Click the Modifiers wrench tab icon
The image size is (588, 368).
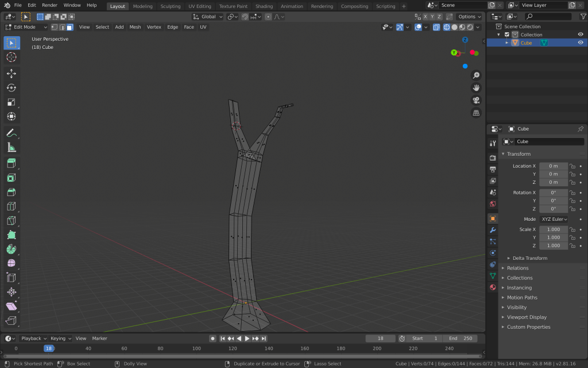[493, 230]
